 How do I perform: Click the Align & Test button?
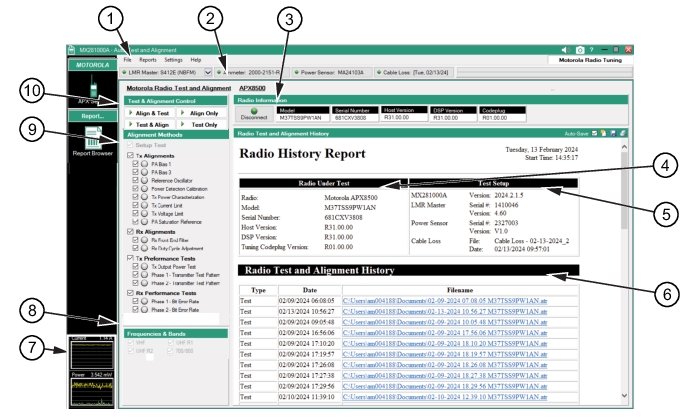click(x=150, y=113)
